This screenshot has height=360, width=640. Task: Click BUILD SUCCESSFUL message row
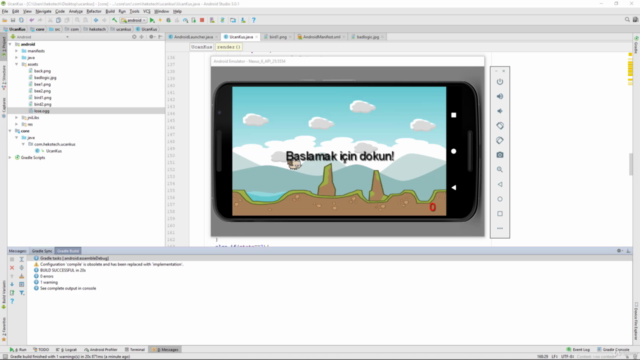pos(63,270)
